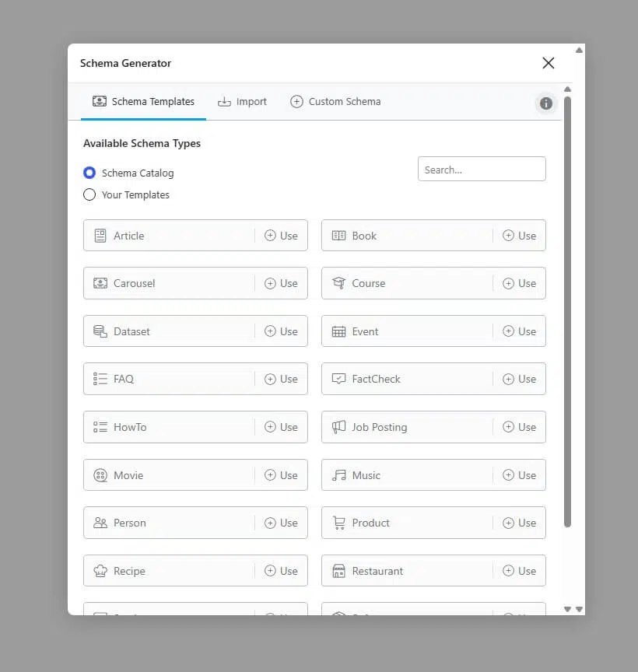Click Use next to Restaurant schema
Screen dimensions: 638x672
(519, 571)
